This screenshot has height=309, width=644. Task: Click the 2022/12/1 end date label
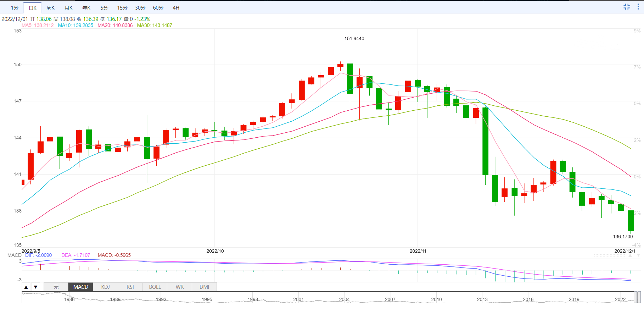point(625,251)
